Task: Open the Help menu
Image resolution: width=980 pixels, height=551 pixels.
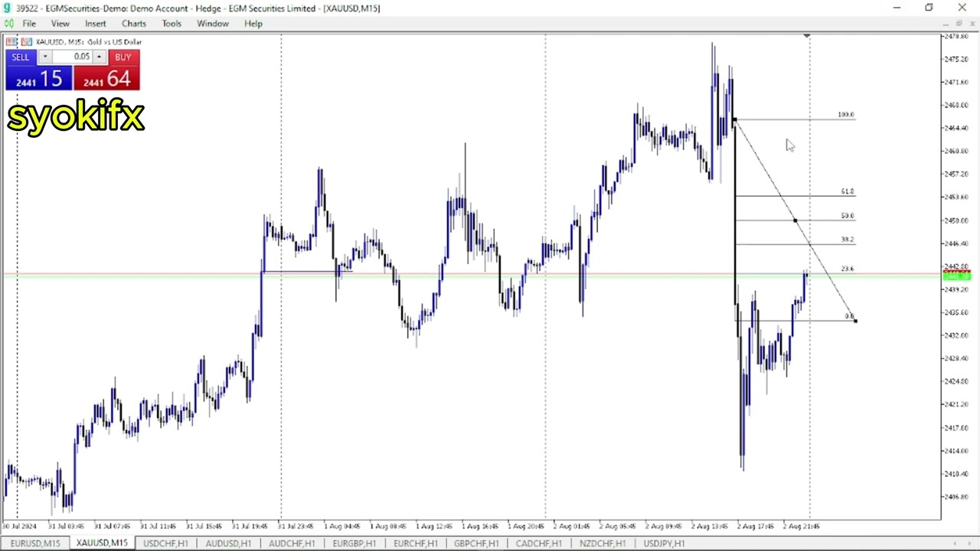Action: pos(253,24)
